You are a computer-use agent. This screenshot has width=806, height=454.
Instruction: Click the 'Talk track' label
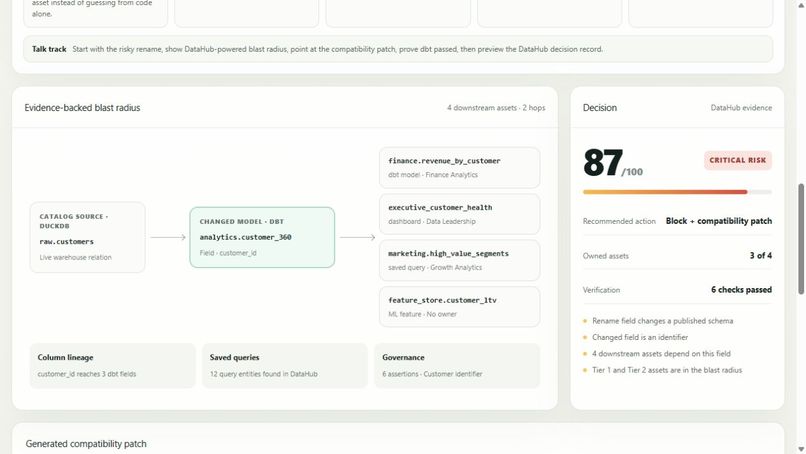point(49,49)
